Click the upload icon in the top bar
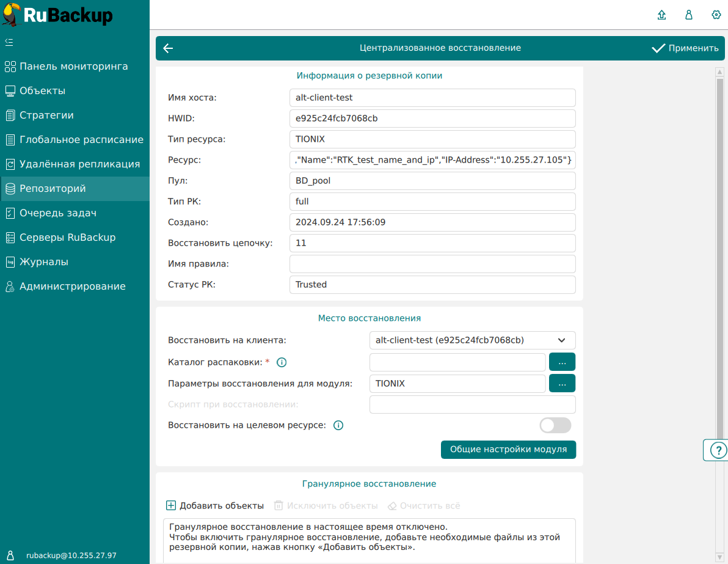Screen dimensions: 728x564 tap(661, 15)
